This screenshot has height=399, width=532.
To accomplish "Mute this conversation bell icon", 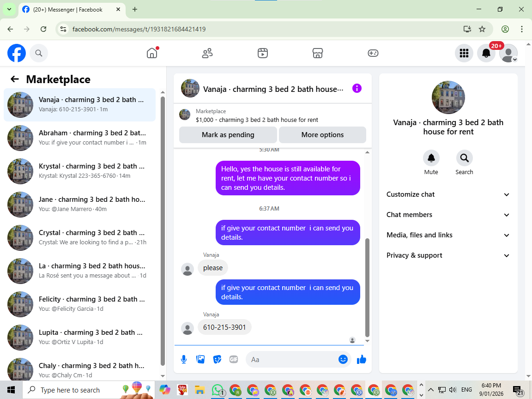I will (x=431, y=158).
